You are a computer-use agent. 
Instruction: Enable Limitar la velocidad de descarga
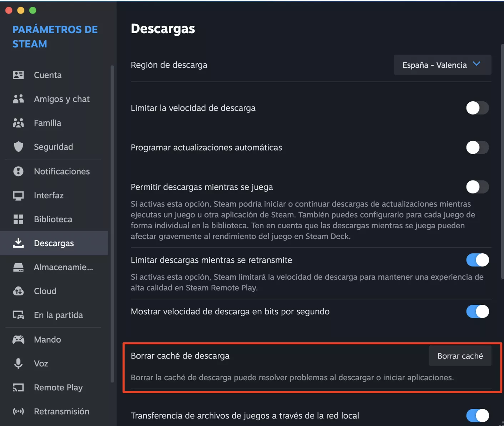coord(477,108)
